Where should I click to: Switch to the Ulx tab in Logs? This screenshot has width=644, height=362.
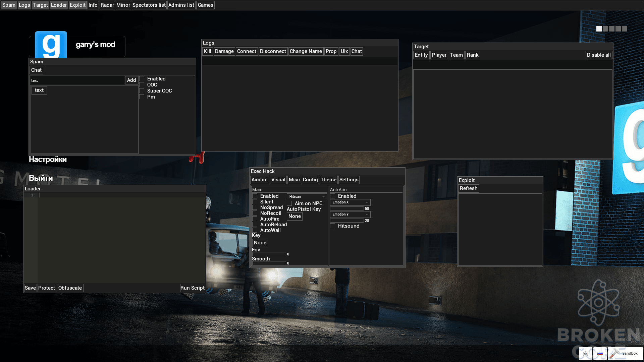pos(344,51)
